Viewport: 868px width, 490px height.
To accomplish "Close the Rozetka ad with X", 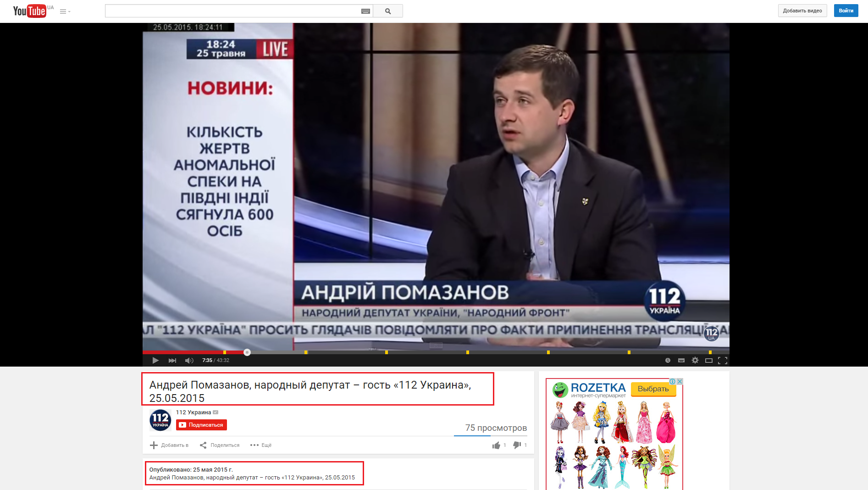I will [x=680, y=382].
